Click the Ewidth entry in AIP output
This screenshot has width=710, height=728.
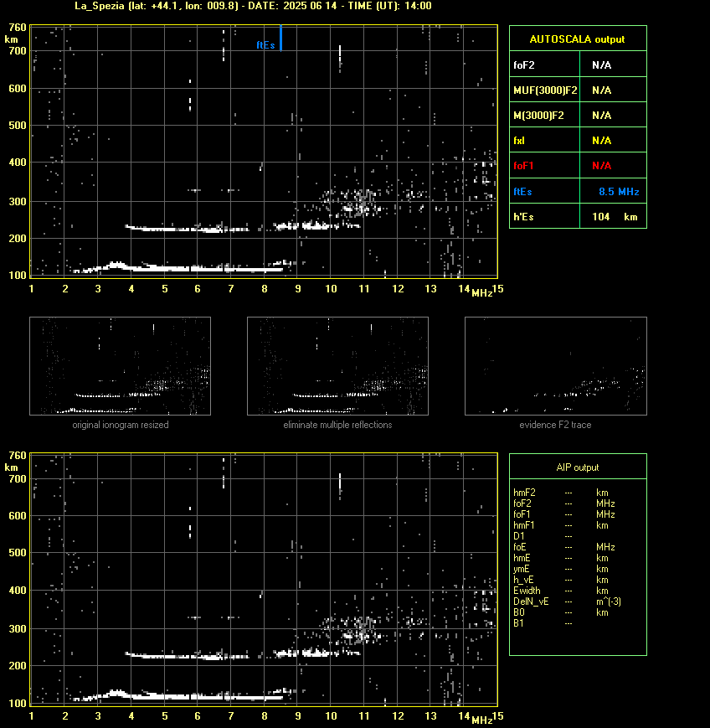(527, 591)
